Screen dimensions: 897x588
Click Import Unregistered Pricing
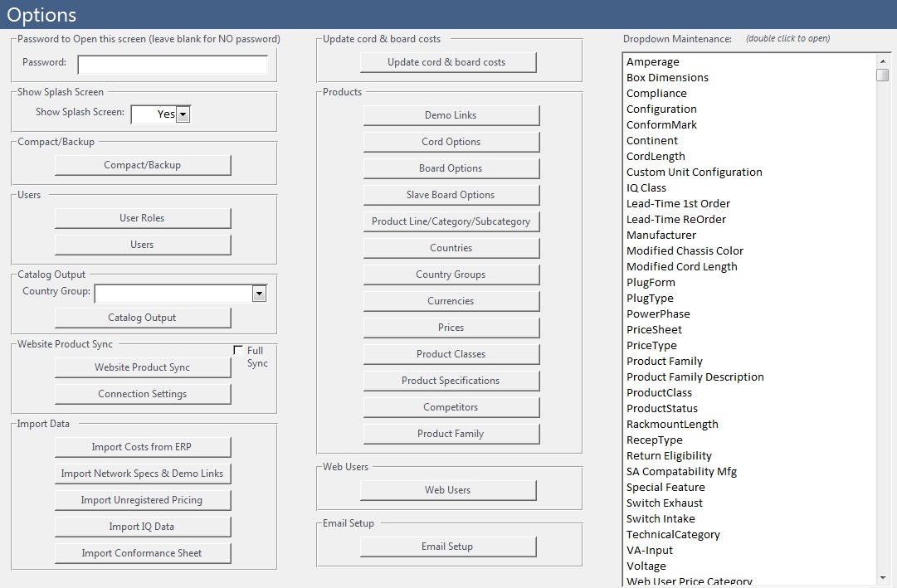143,500
